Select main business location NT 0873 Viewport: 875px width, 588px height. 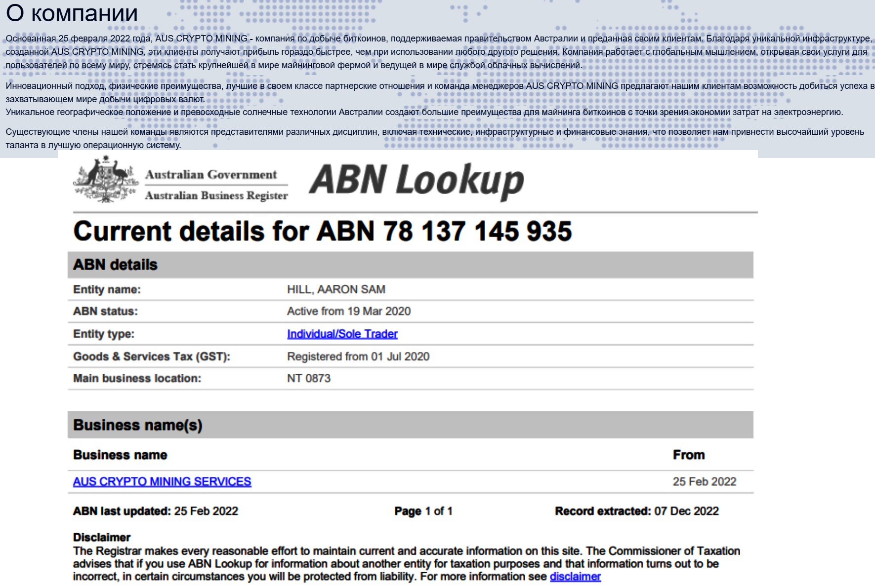(309, 378)
